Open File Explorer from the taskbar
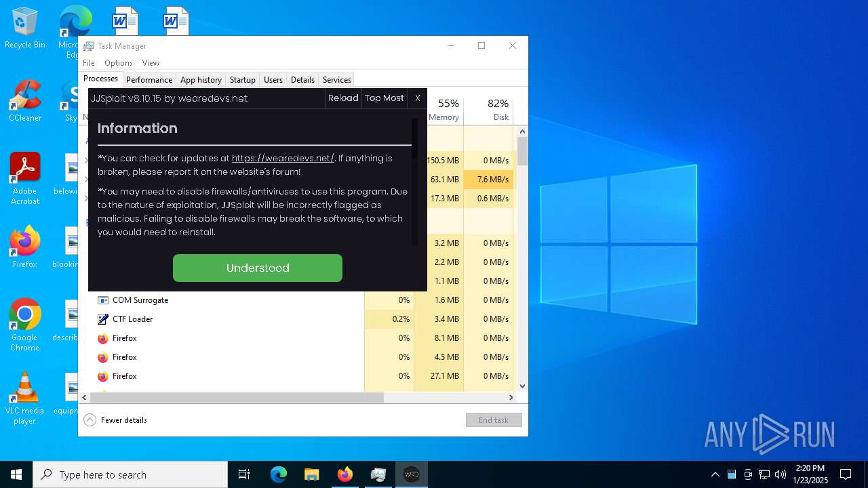This screenshot has height=488, width=868. pos(311,474)
